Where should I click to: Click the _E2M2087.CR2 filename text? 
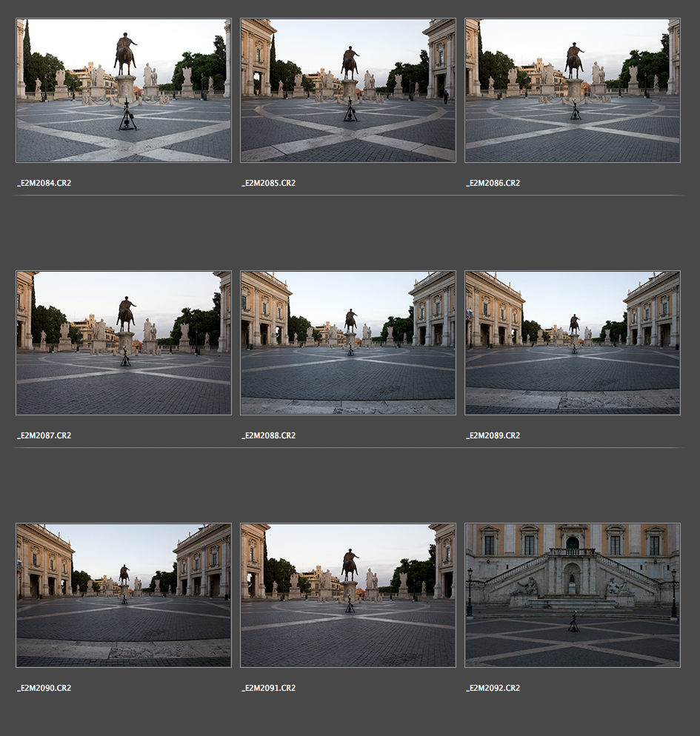coord(44,435)
